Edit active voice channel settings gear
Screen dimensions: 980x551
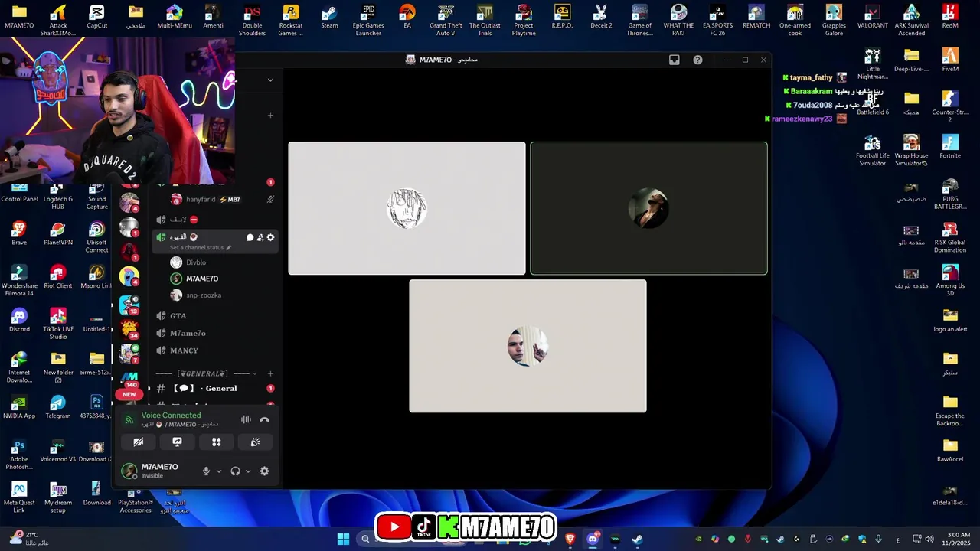click(270, 238)
